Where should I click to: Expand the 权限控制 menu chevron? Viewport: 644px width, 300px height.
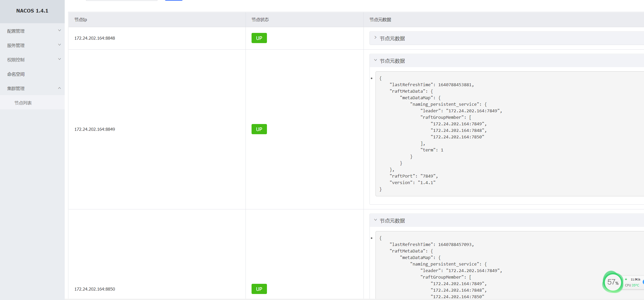(x=59, y=59)
